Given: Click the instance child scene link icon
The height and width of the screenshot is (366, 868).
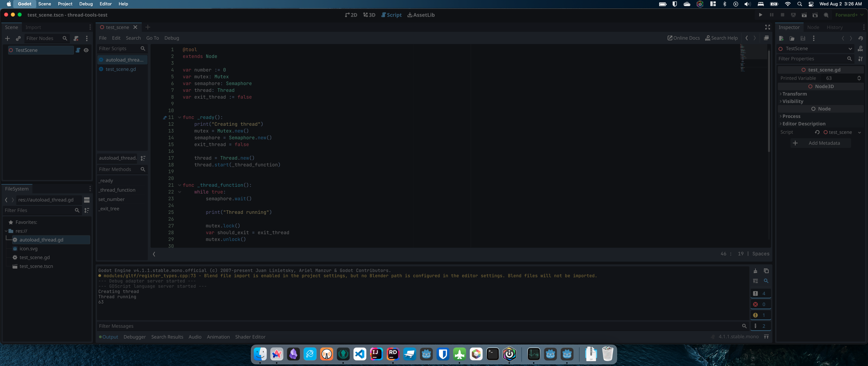Looking at the screenshot, I should 18,38.
